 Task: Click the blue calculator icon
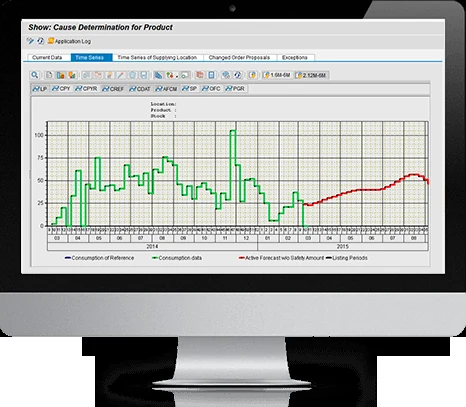212,75
